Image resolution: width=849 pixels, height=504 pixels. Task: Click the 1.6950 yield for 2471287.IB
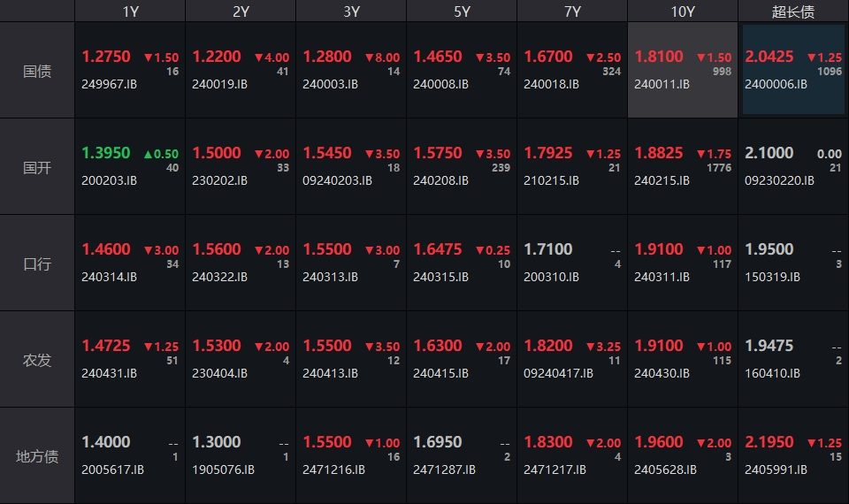(438, 442)
